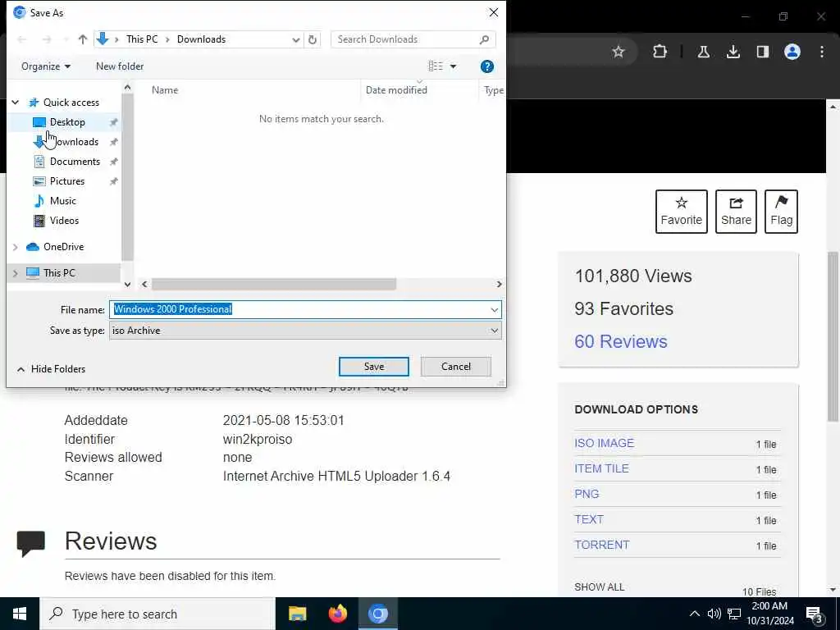Viewport: 840px width, 630px height.
Task: Click the Share button on the page
Action: point(736,212)
